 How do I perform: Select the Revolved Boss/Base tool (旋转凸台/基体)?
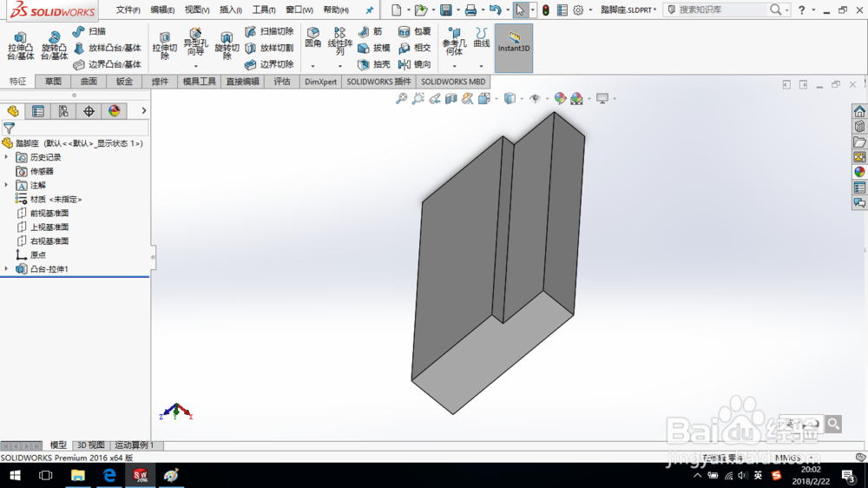(54, 45)
